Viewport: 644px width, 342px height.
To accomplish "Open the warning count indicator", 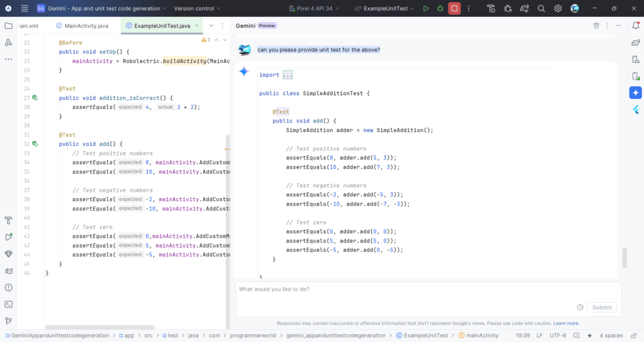I will [x=206, y=40].
